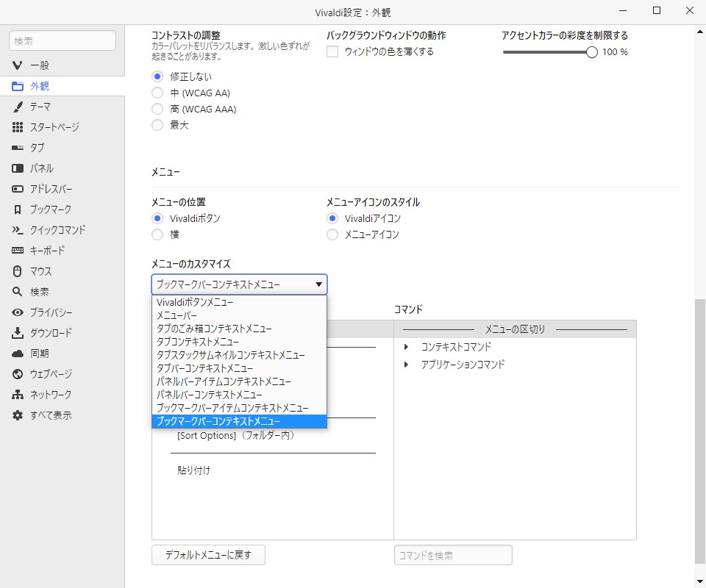Choose タブバーコンテキストメニュー from the list
Viewport: 706px width, 588px height.
click(x=239, y=368)
